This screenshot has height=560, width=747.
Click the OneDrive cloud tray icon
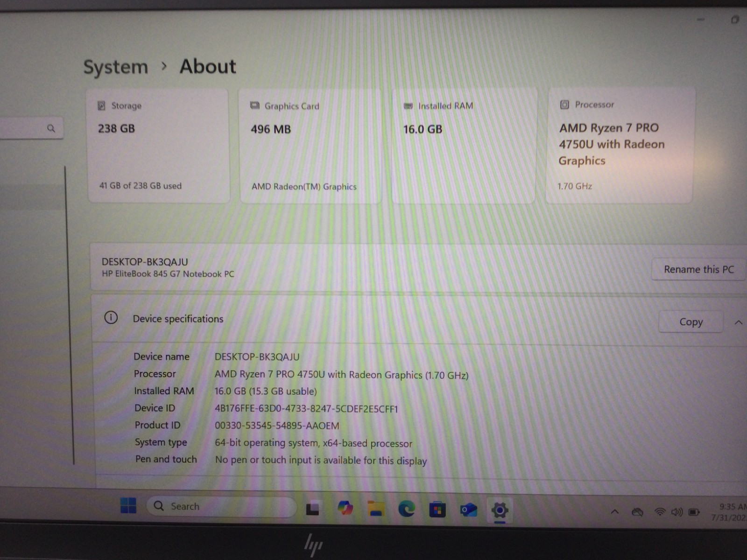pos(637,512)
